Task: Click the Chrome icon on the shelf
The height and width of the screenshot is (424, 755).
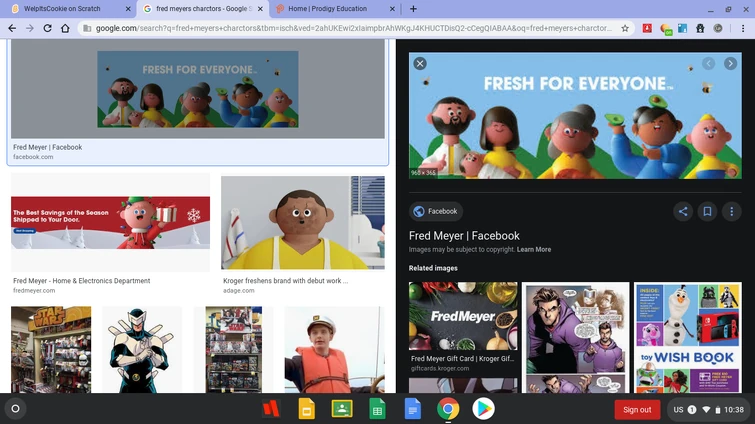Action: click(448, 409)
